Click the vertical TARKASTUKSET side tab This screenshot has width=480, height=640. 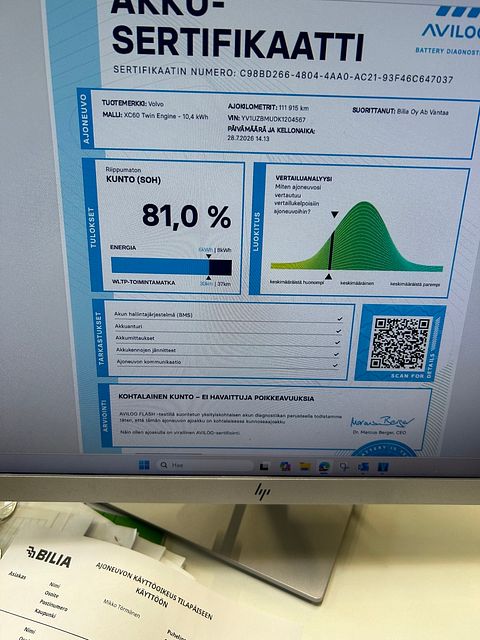pyautogui.click(x=100, y=338)
